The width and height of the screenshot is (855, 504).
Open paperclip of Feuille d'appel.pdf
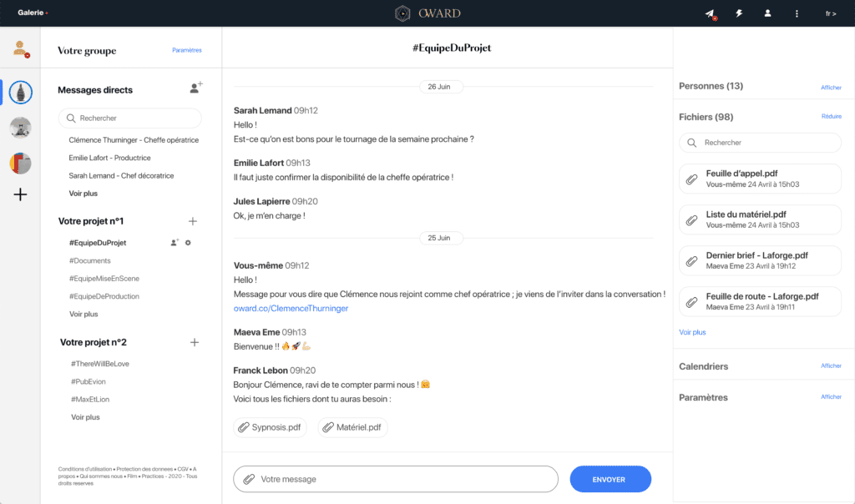tap(691, 179)
